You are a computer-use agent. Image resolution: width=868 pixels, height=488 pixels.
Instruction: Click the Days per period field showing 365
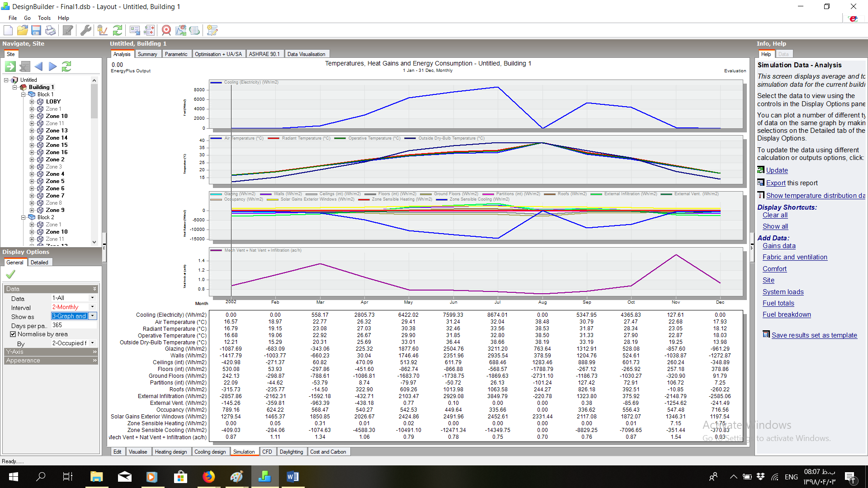74,325
